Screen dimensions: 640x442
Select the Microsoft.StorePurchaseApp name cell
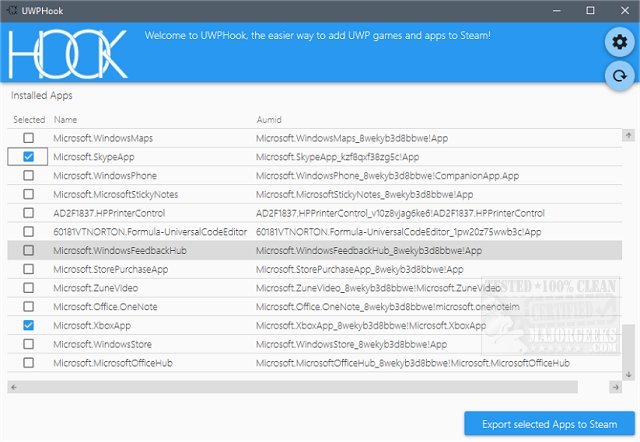[111, 269]
